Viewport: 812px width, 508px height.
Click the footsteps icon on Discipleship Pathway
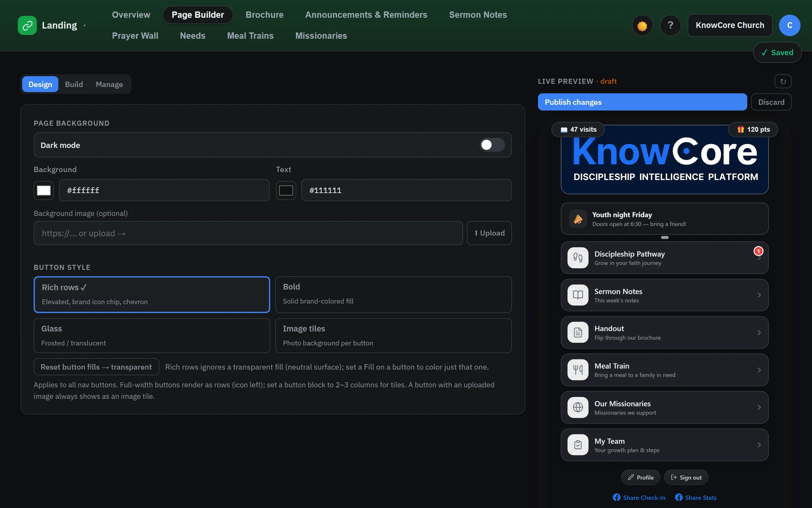point(578,258)
